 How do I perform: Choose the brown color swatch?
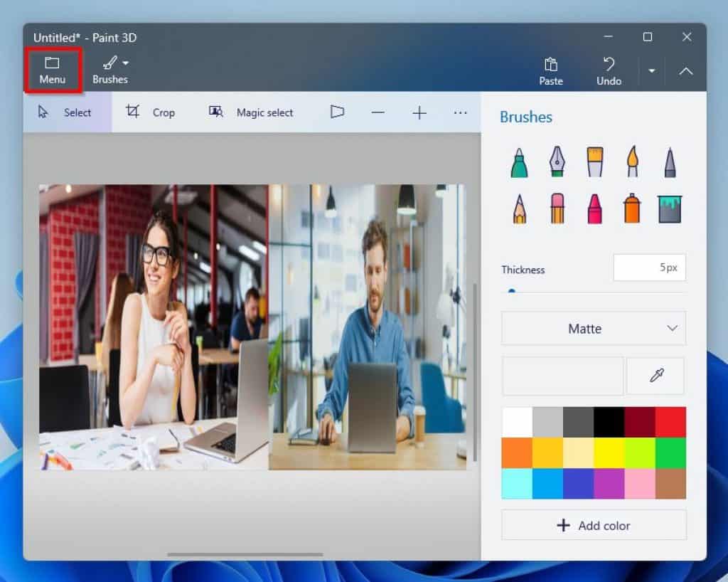[x=670, y=484]
